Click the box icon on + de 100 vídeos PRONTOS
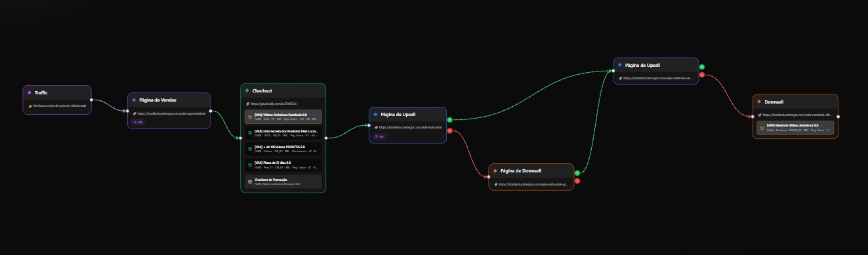This screenshot has height=255, width=868. [250, 149]
